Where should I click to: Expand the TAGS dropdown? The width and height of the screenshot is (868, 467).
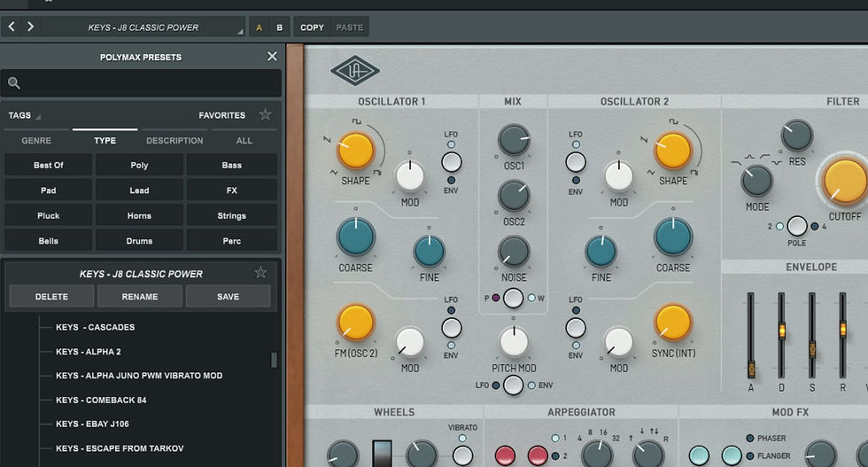pos(25,115)
